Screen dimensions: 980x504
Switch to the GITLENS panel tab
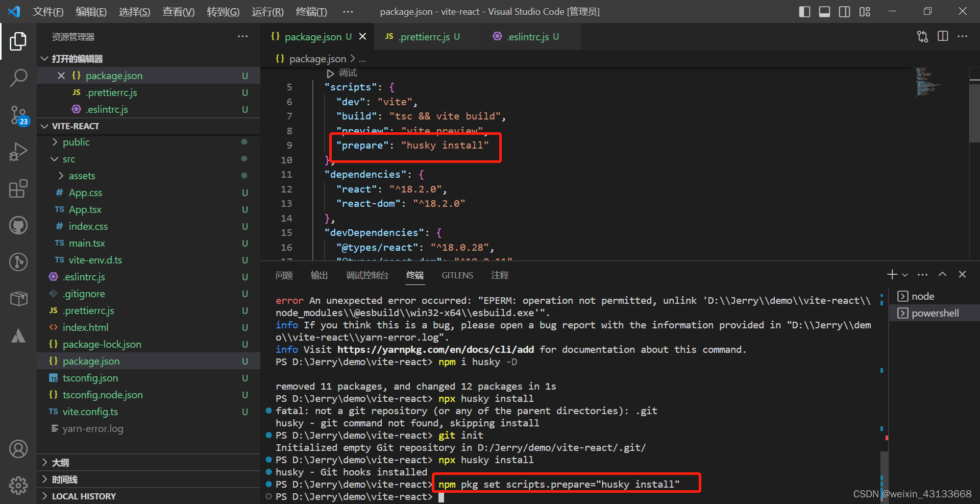[457, 275]
